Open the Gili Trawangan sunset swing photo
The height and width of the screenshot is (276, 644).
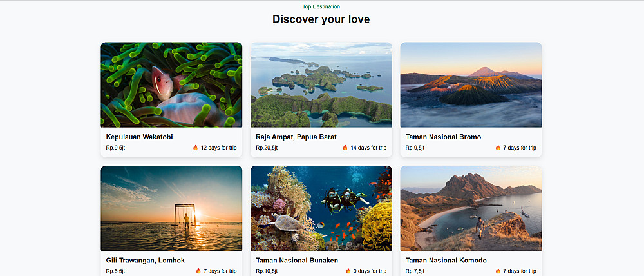click(171, 208)
